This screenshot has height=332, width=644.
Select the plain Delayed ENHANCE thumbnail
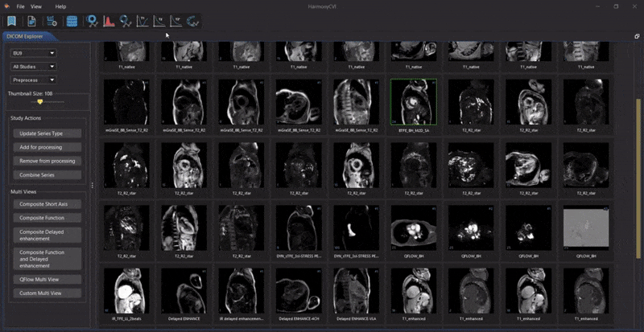coord(184,291)
